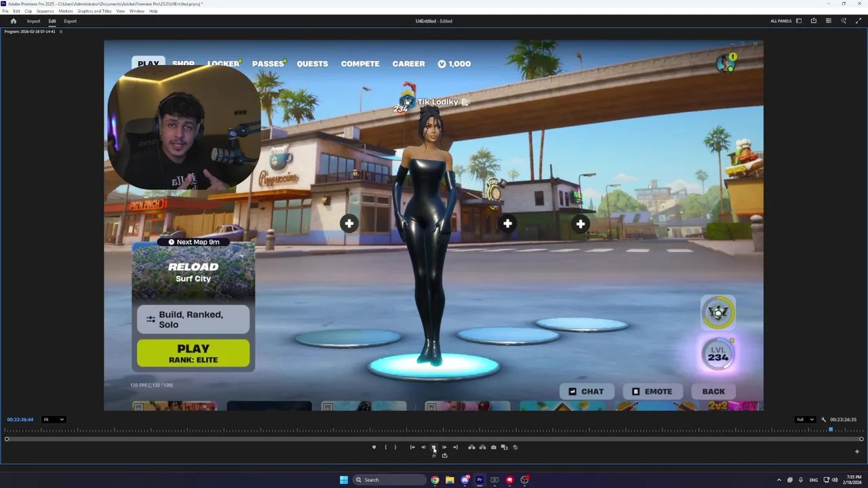The width and height of the screenshot is (868, 488).
Task: Go to the Home screen icon
Action: click(x=13, y=21)
